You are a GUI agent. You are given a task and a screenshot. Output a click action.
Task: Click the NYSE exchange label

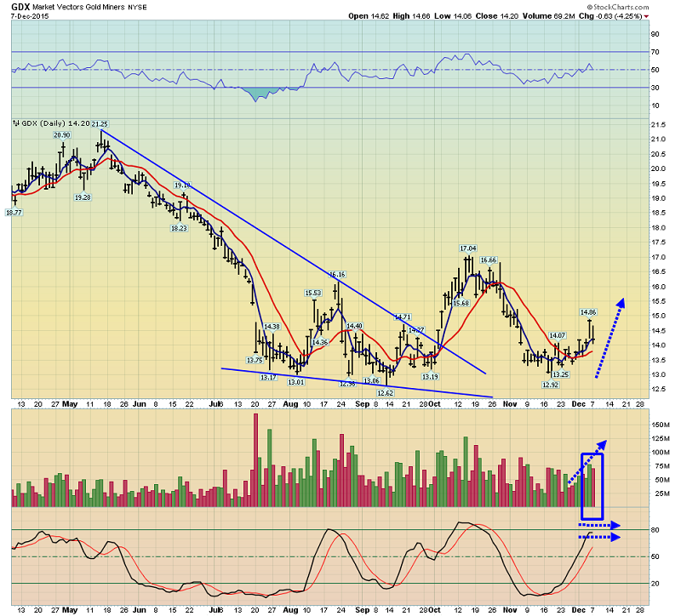[x=137, y=8]
